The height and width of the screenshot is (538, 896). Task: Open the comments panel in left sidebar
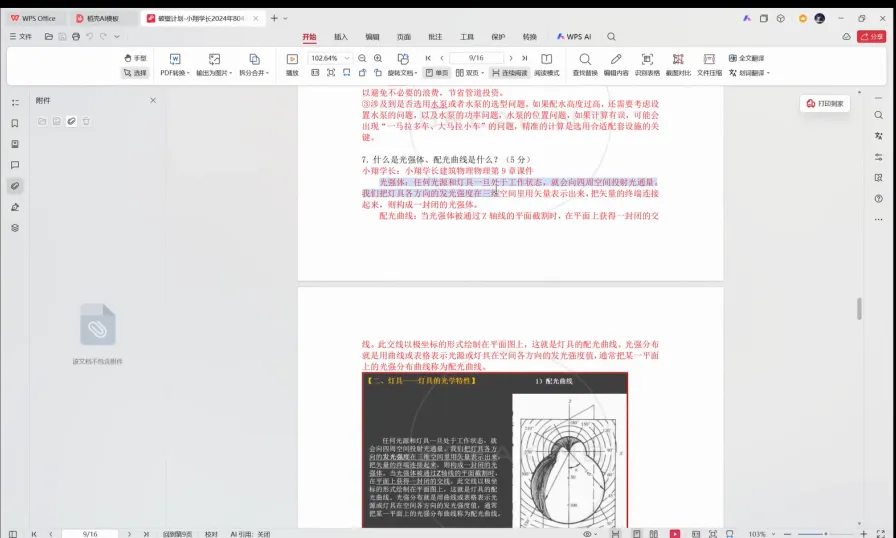pyautogui.click(x=15, y=165)
